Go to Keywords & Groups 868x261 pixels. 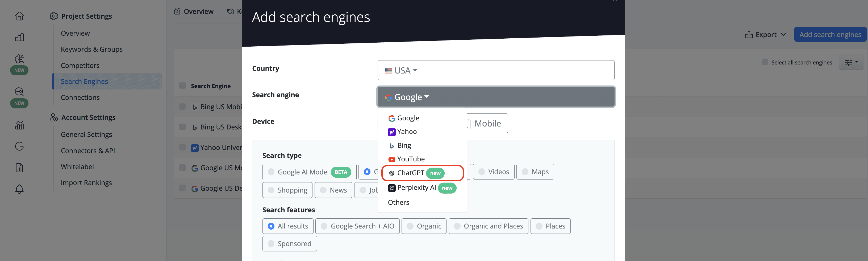tap(91, 49)
